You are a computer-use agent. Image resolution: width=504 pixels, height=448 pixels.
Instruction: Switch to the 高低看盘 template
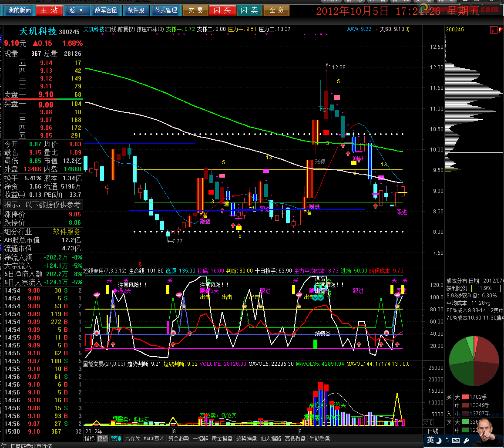pos(295,439)
